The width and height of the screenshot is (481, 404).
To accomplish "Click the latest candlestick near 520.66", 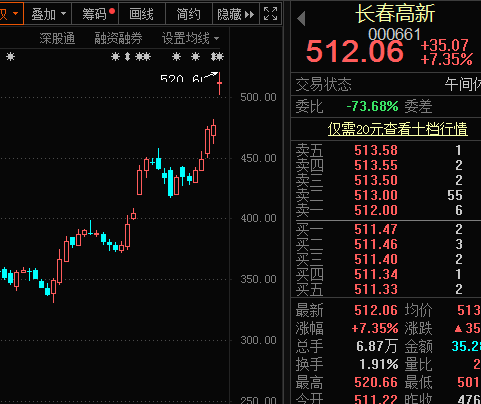I will (220, 83).
